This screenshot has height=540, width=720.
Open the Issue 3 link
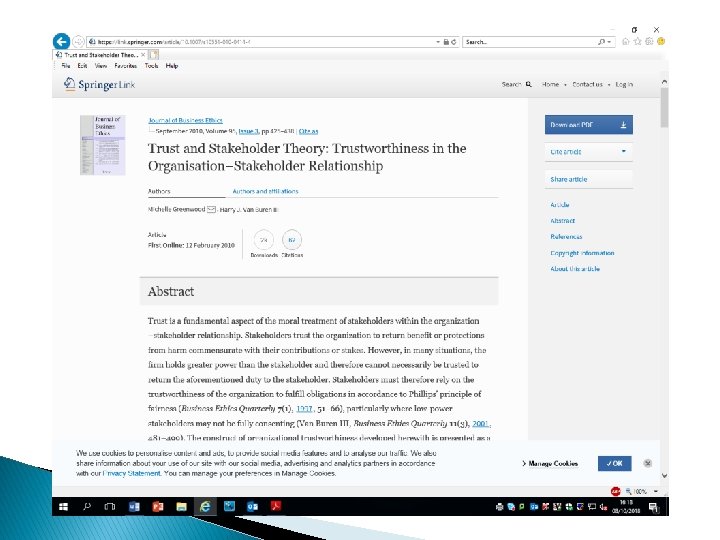(248, 131)
